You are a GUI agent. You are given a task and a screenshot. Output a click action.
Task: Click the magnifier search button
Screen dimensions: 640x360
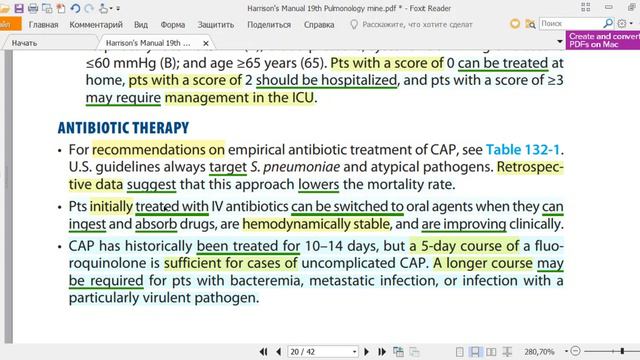click(x=608, y=23)
